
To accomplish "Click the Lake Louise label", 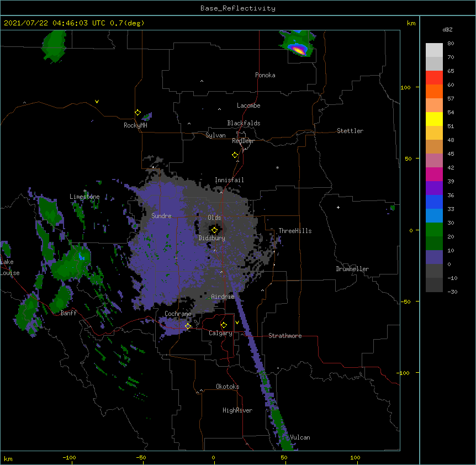I will (x=10, y=267).
